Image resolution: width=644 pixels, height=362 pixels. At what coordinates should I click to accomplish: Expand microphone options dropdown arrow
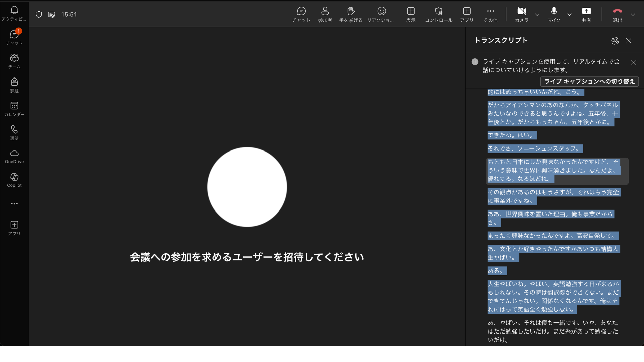(569, 15)
